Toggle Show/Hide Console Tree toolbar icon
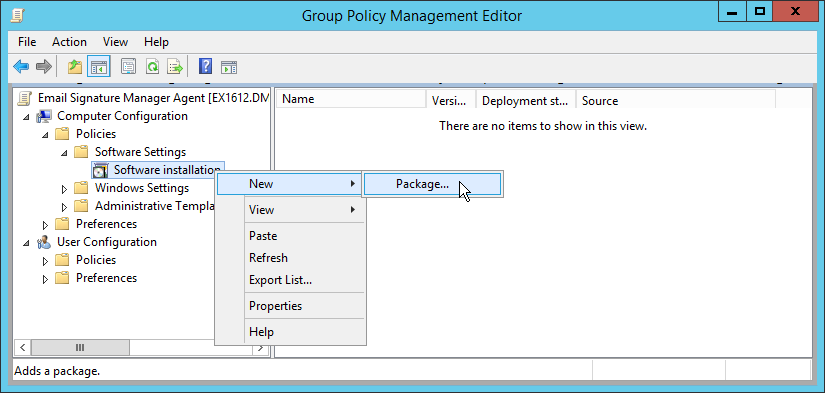 click(x=98, y=67)
